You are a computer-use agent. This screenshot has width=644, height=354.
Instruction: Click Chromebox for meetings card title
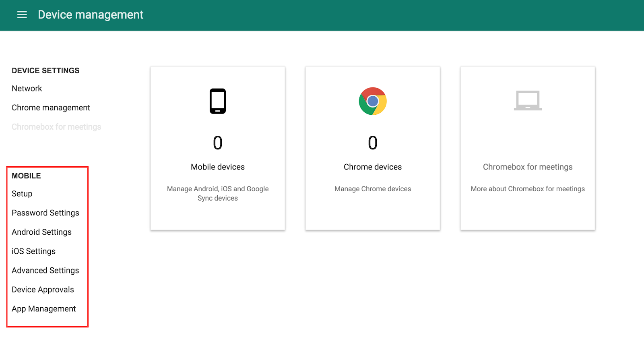pyautogui.click(x=528, y=167)
